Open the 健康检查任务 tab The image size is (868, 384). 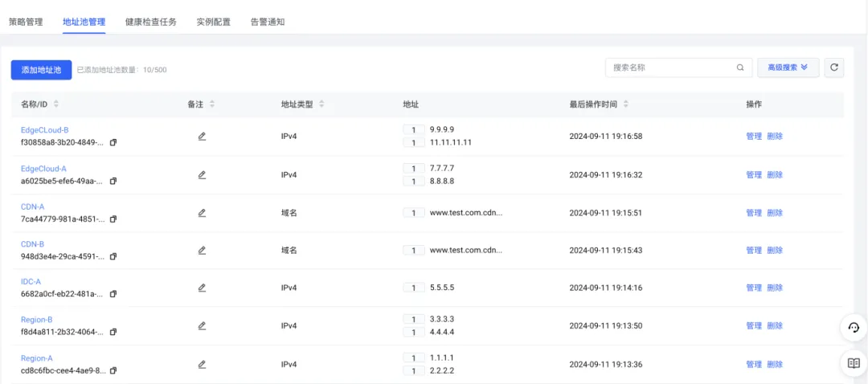tap(151, 22)
